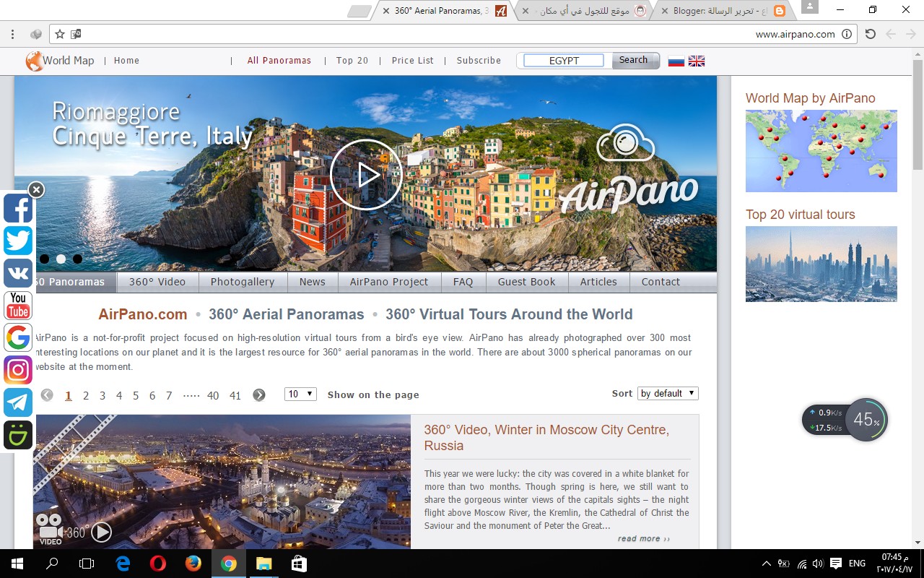The width and height of the screenshot is (924, 578).
Task: Switch site language to Russian flag
Action: (676, 61)
